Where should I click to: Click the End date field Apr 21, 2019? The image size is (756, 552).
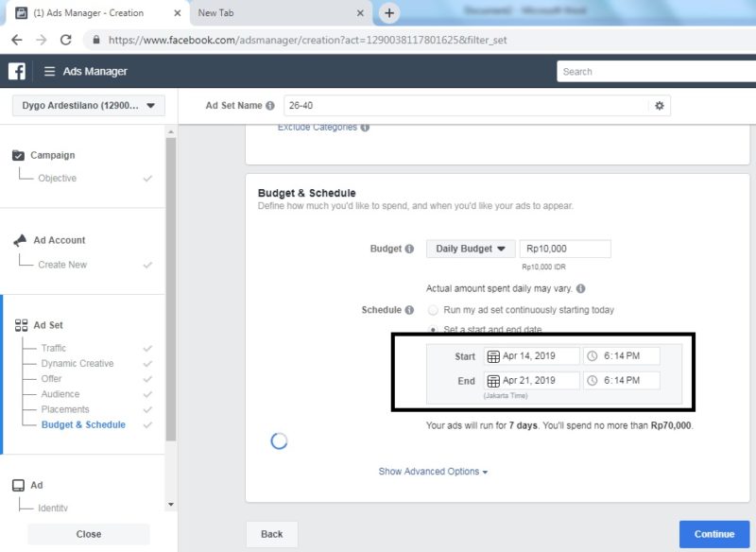coord(532,381)
